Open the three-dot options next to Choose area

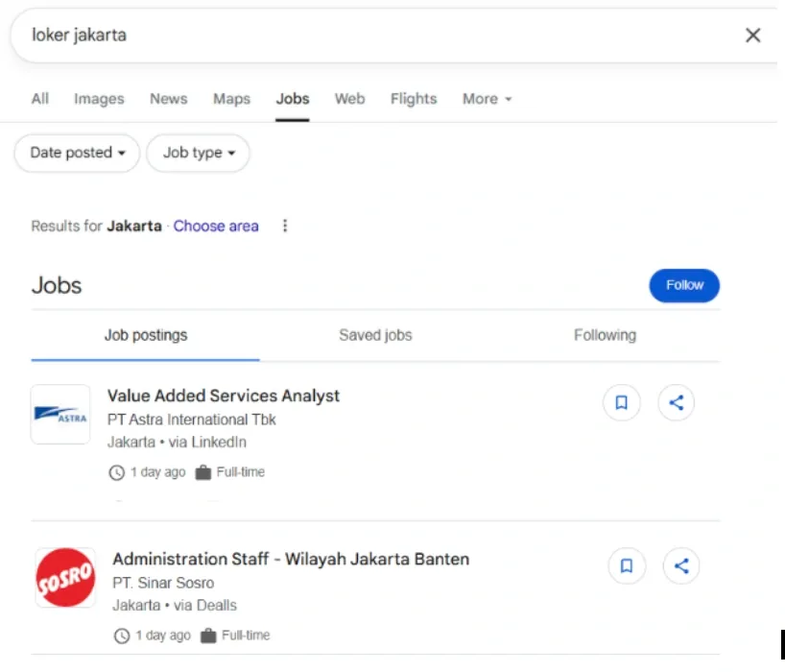click(285, 226)
